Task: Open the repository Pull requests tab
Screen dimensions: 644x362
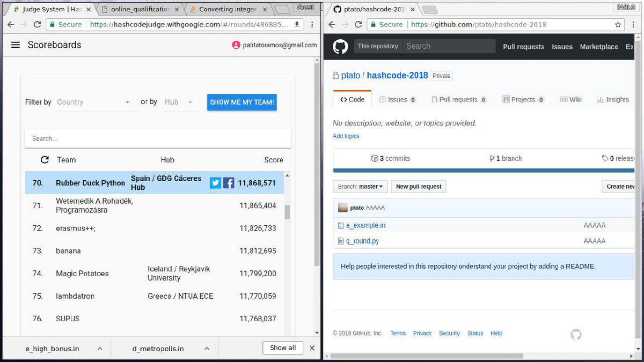Action: click(459, 99)
